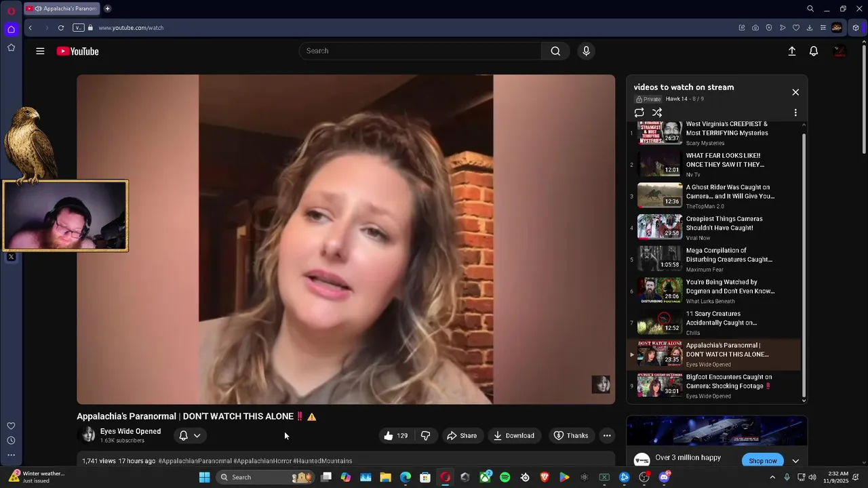Viewport: 868px width, 488px height.
Task: Open Spotify from the taskbar
Action: coord(505,477)
